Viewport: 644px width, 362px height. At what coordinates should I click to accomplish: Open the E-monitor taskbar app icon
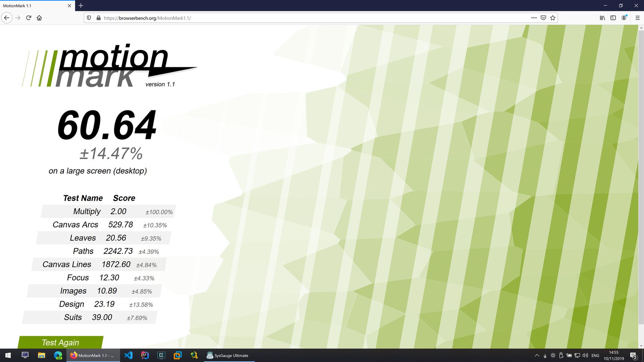click(161, 355)
